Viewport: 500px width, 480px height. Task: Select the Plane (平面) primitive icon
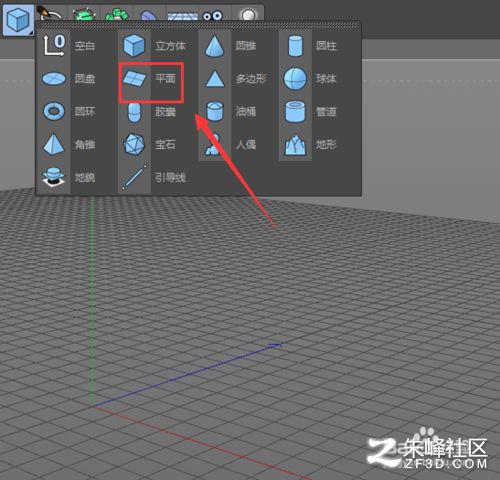pos(134,78)
